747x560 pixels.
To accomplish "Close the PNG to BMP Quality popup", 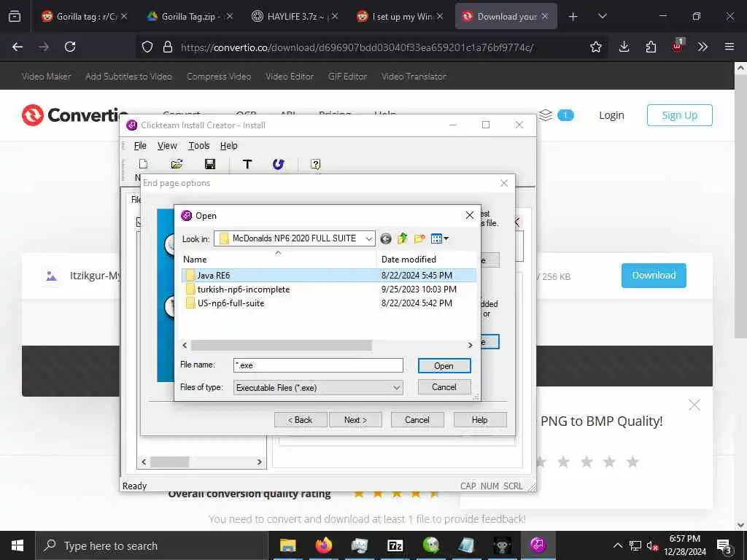I will point(694,405).
